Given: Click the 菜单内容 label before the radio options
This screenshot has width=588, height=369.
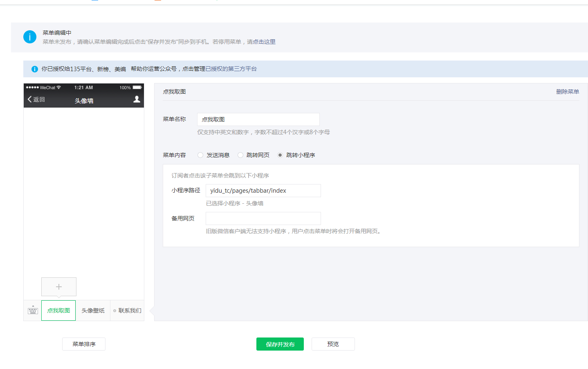Looking at the screenshot, I should (174, 155).
